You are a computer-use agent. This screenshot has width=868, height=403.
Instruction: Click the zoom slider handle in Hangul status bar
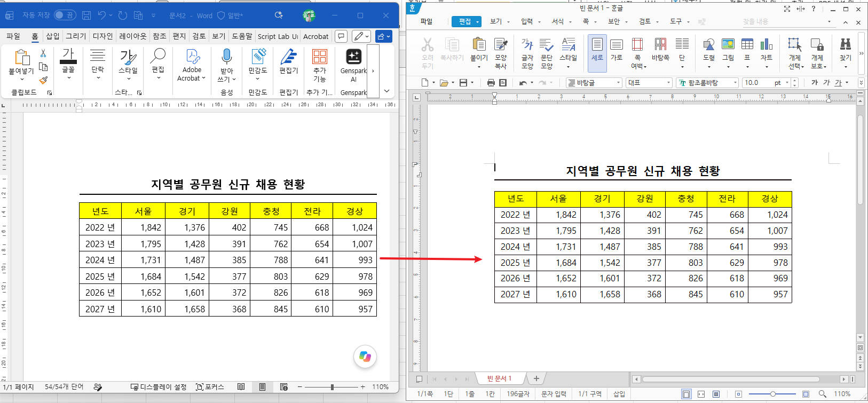tap(772, 394)
